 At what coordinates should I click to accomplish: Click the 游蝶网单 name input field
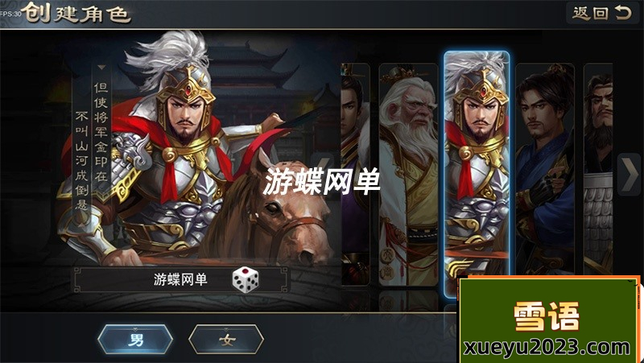(x=181, y=279)
